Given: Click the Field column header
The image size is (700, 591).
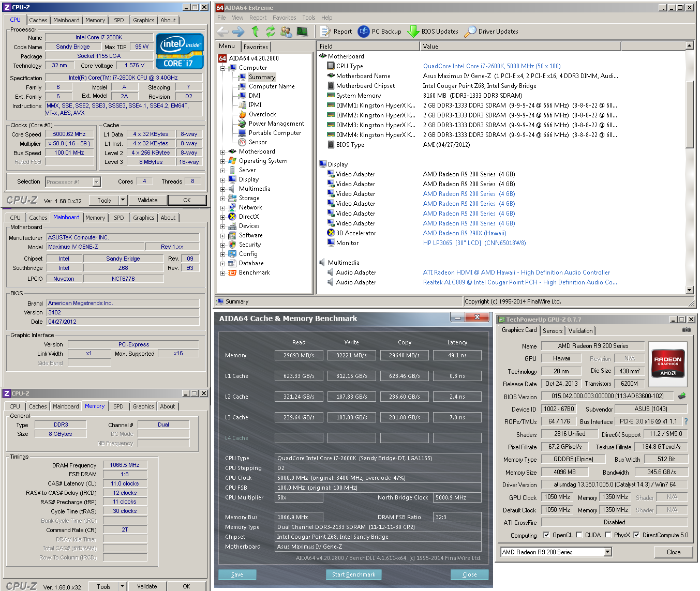Looking at the screenshot, I should click(x=368, y=47).
